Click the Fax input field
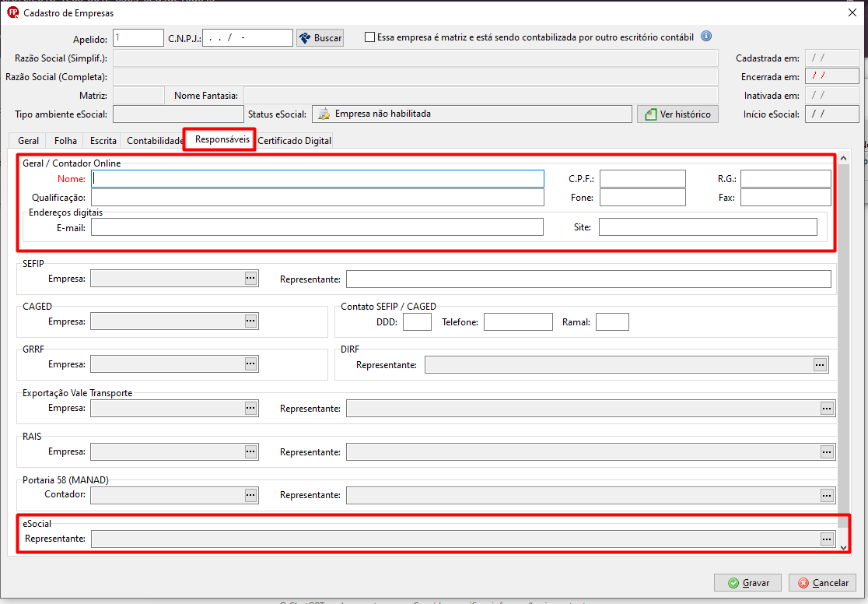Image resolution: width=868 pixels, height=604 pixels. [786, 197]
